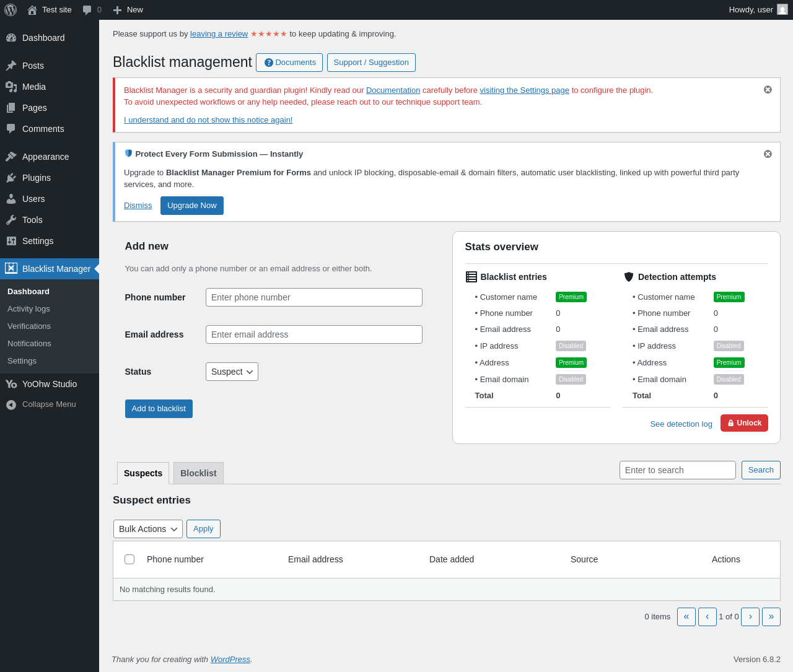793x672 pixels.
Task: Click the Users icon in sidebar
Action: point(11,199)
